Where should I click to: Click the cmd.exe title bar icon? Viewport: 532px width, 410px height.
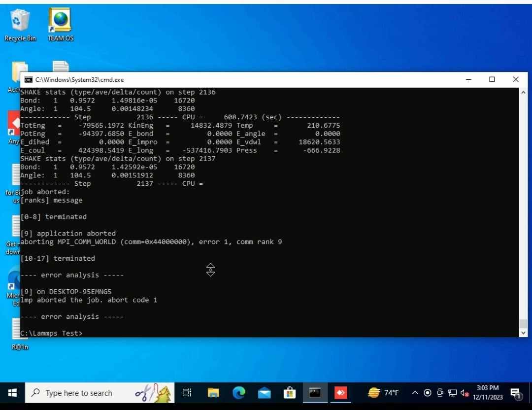[29, 80]
